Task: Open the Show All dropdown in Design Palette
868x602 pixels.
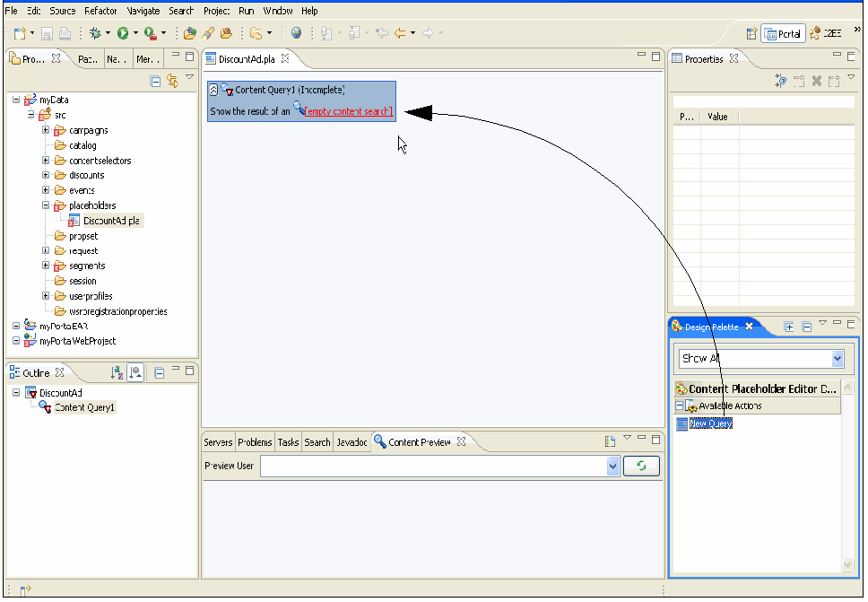Action: click(x=838, y=358)
